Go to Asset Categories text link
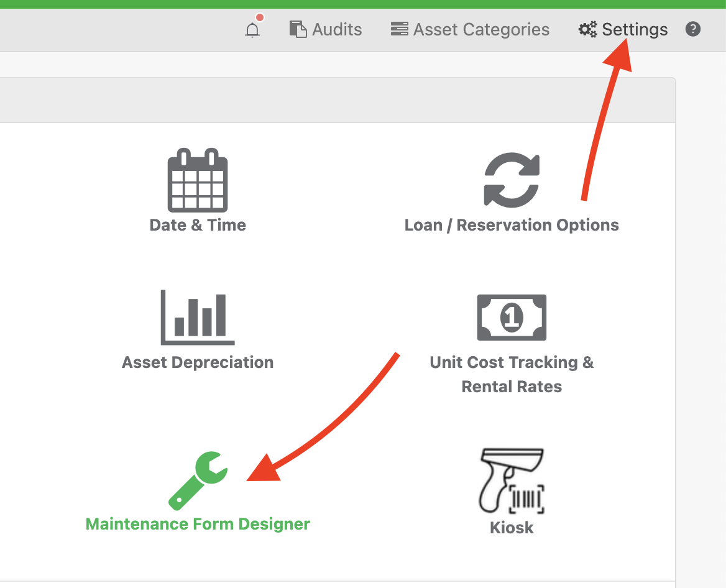 tap(481, 29)
